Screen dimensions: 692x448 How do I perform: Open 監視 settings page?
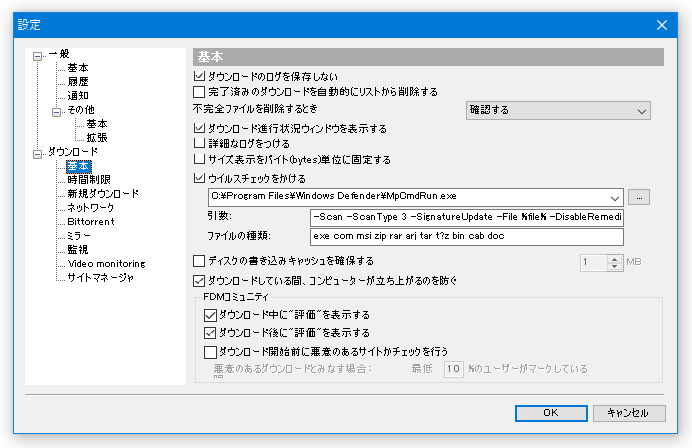point(78,250)
